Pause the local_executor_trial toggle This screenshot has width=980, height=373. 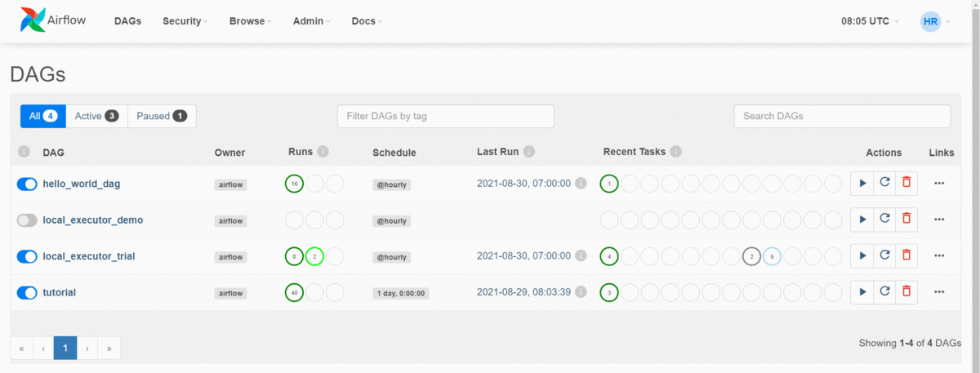point(27,256)
